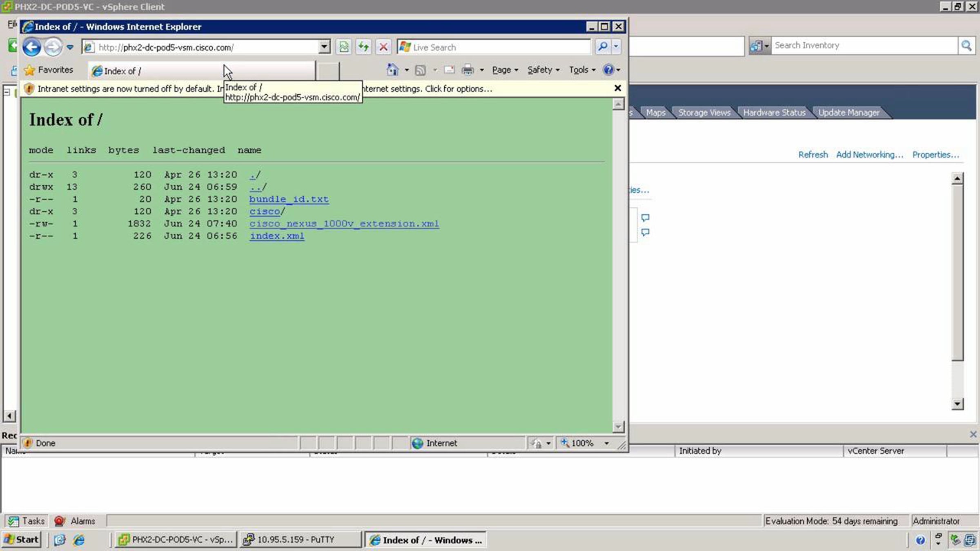
Task: Click the Print icon in IE toolbar
Action: (468, 70)
